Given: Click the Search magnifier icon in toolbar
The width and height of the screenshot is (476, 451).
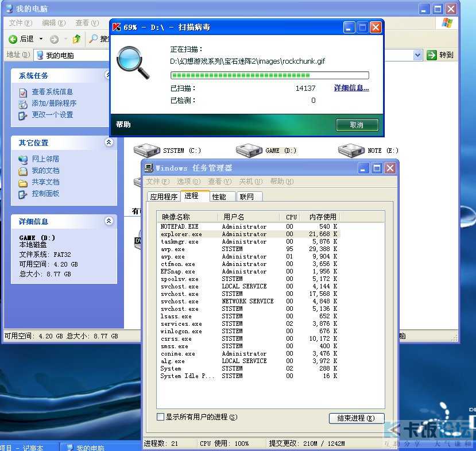Looking at the screenshot, I should coord(93,39).
